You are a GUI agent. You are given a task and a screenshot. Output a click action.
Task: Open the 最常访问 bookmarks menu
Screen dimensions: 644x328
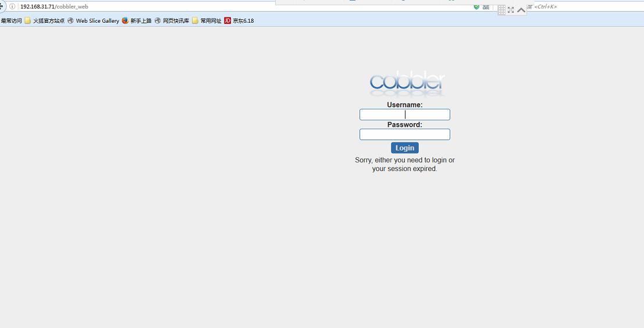pyautogui.click(x=11, y=21)
